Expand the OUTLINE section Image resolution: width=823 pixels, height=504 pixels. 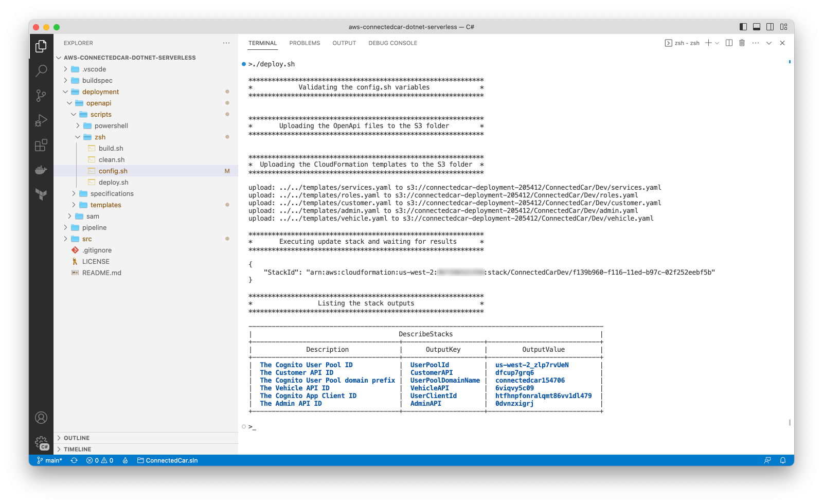[146, 438]
